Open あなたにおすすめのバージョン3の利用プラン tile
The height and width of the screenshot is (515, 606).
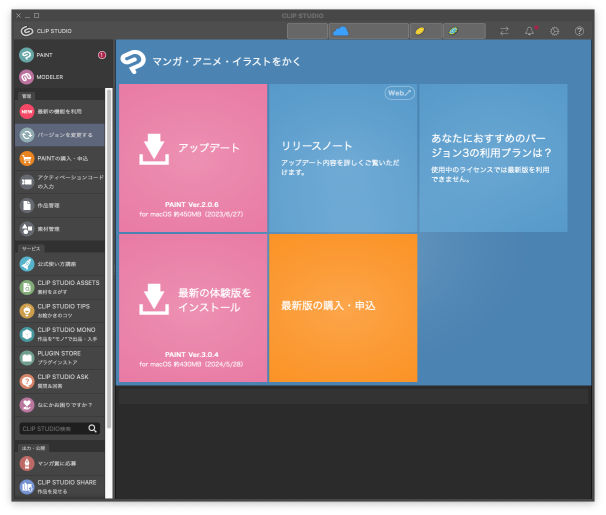(x=493, y=158)
